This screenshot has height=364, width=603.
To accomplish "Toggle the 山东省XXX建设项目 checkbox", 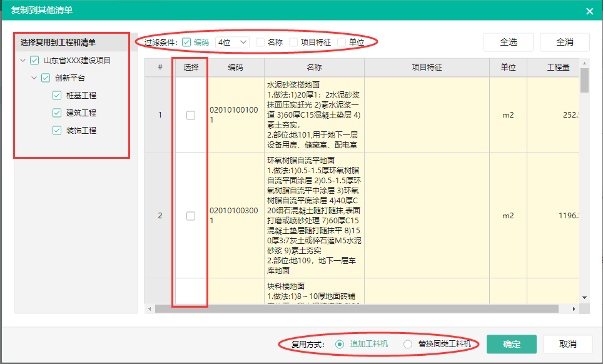I will coord(34,60).
